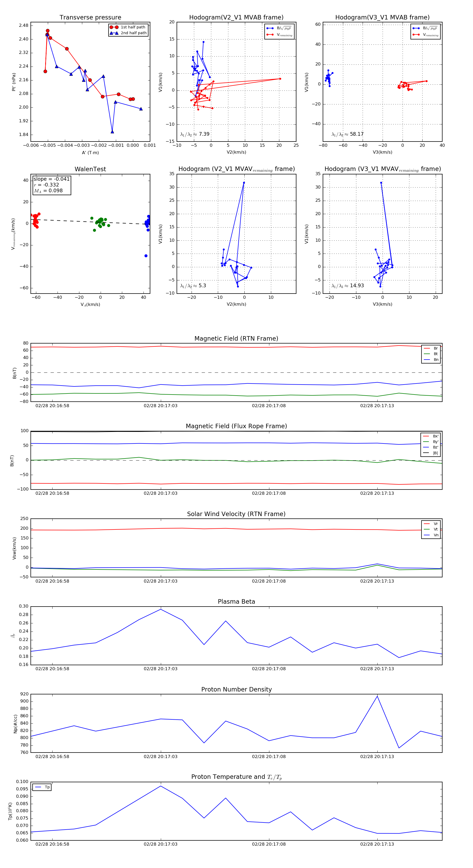
Task: Click the "Pt' (nPa)" y-axis label
Action: click(x=14, y=82)
